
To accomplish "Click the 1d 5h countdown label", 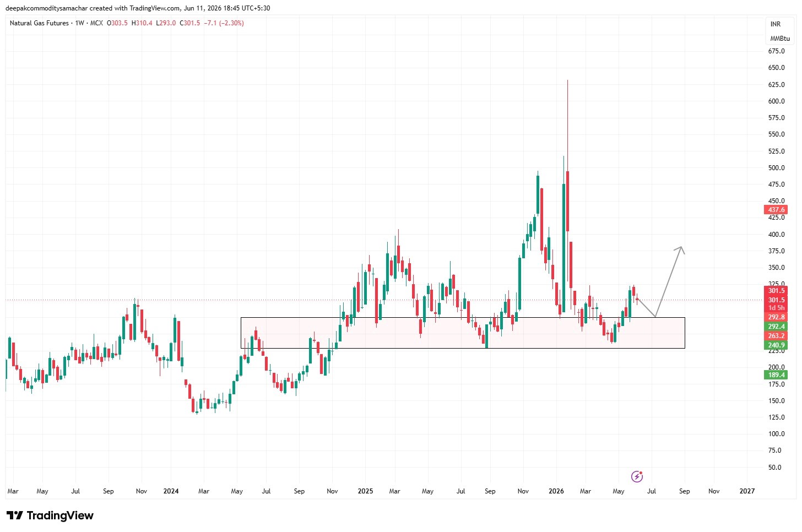I will click(776, 308).
